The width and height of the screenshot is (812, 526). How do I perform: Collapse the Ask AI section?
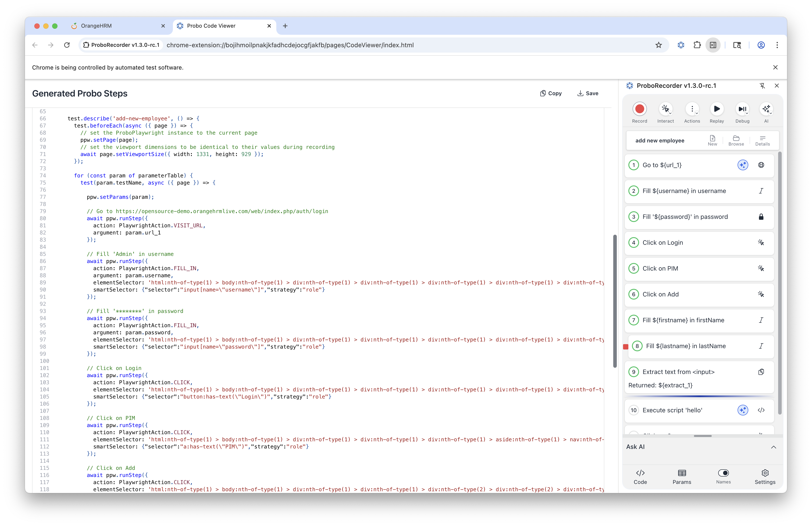(x=774, y=448)
